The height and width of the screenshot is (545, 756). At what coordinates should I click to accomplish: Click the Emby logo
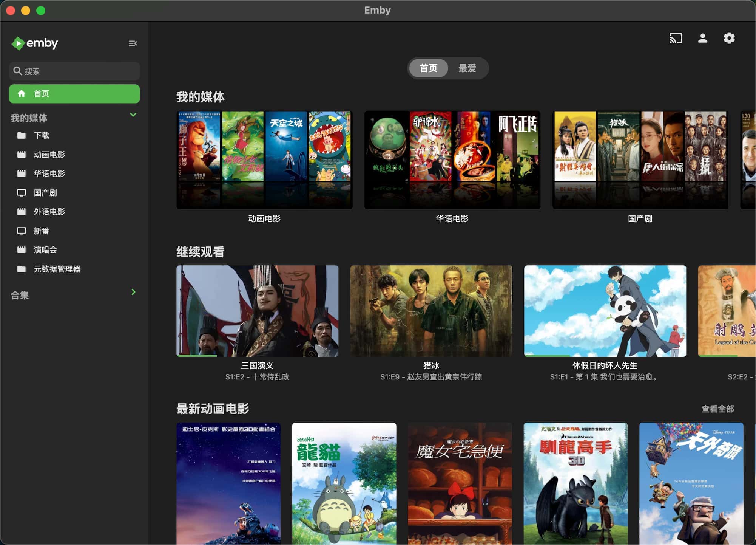pyautogui.click(x=35, y=43)
